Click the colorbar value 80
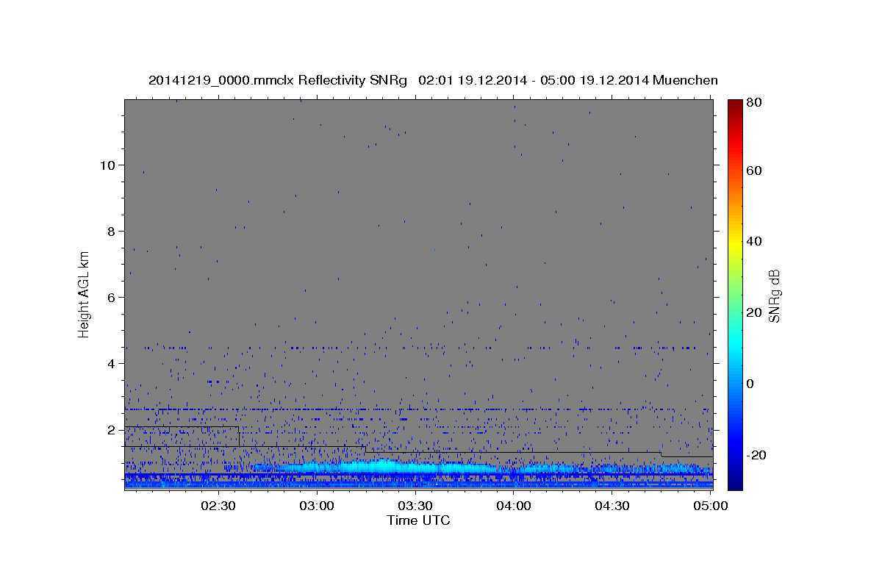882x588 pixels. [756, 104]
